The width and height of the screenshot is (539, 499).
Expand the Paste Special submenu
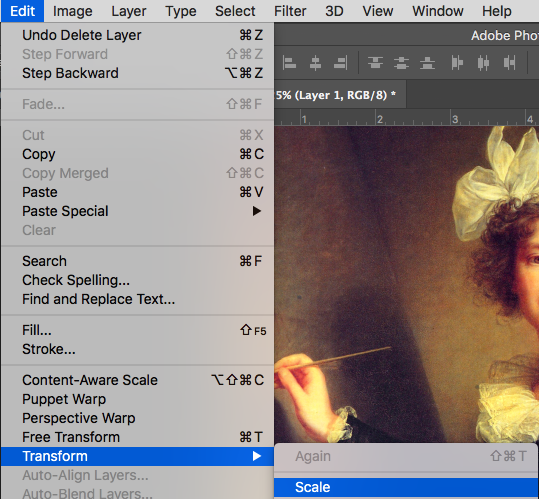click(x=138, y=211)
